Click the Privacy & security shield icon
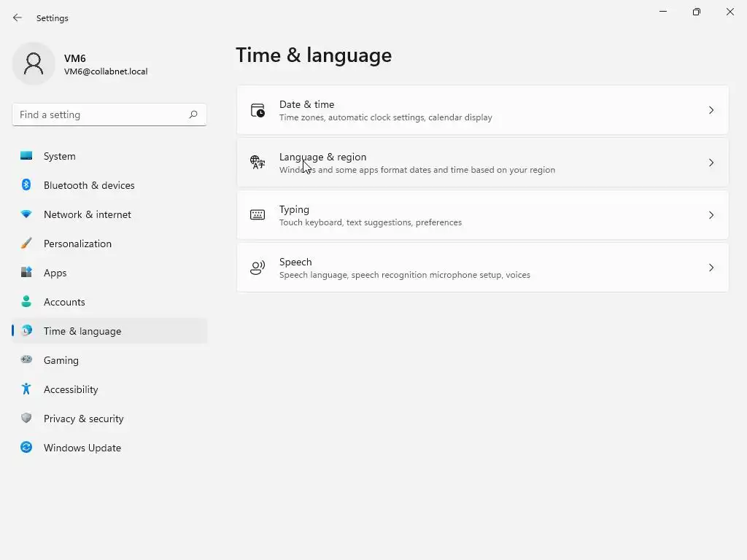The height and width of the screenshot is (560, 747). pos(26,419)
